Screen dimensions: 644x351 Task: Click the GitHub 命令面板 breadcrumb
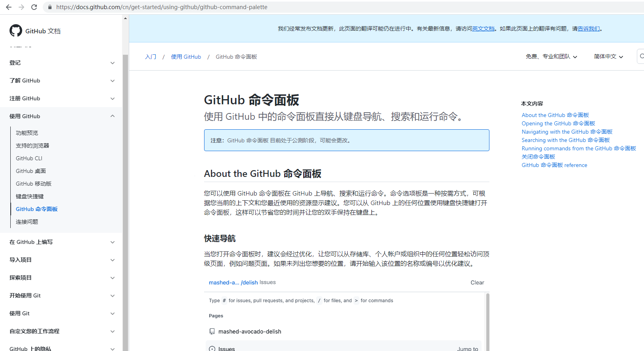(x=236, y=57)
